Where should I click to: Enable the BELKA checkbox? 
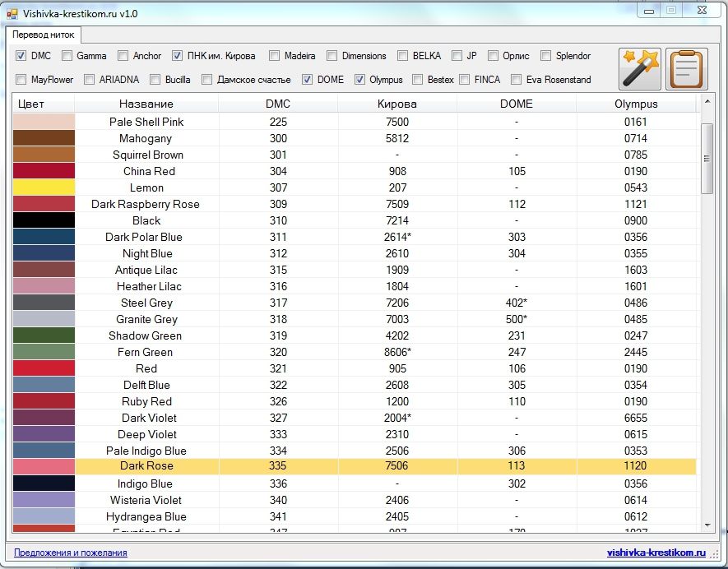[402, 56]
